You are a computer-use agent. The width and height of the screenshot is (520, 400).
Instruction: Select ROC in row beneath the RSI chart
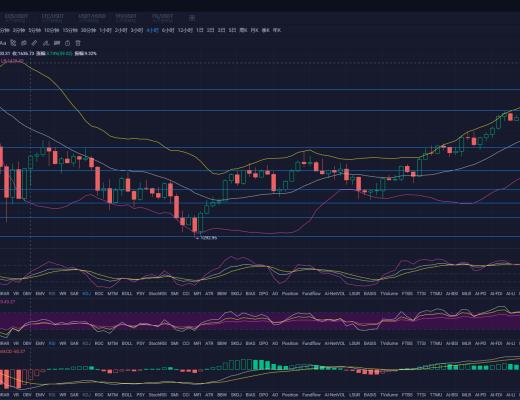pyautogui.click(x=99, y=343)
